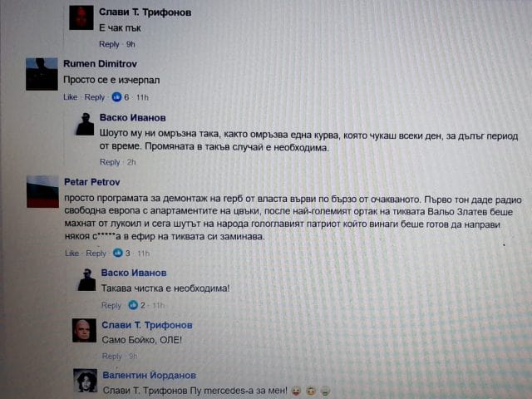Click the 2h timestamp on Васко Иванов's reply
532x399 pixels.
131,162
